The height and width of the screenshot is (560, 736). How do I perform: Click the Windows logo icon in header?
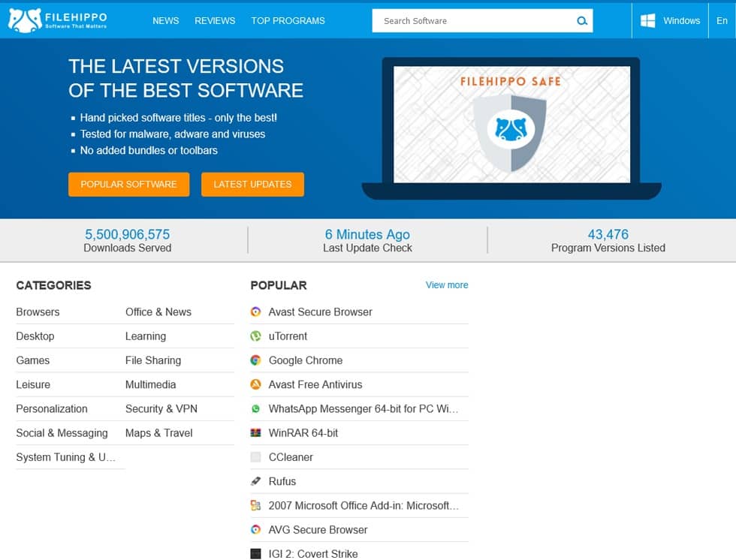pos(647,20)
